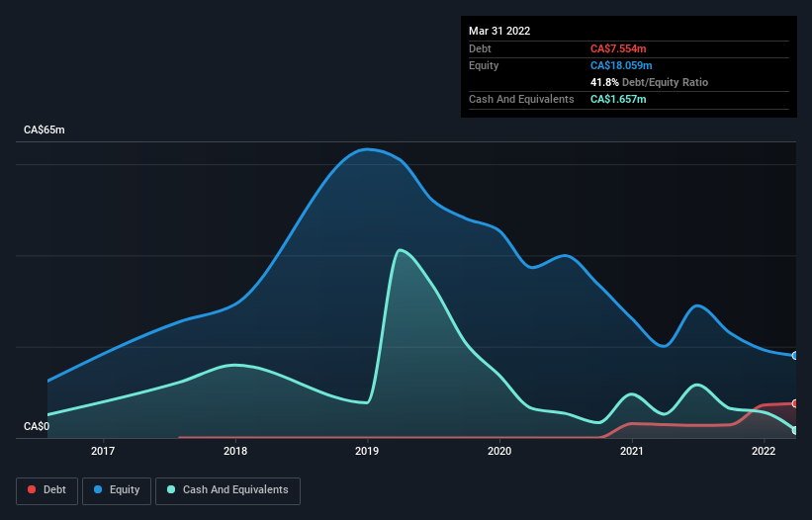The height and width of the screenshot is (520, 812).
Task: Click the teal Cash endpoint marker
Action: pyautogui.click(x=795, y=430)
